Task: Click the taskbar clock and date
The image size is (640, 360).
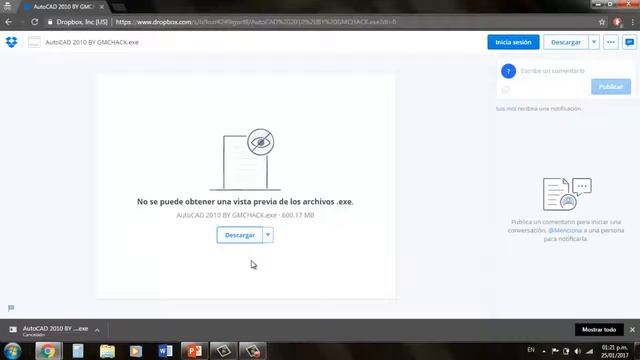Action: 615,351
